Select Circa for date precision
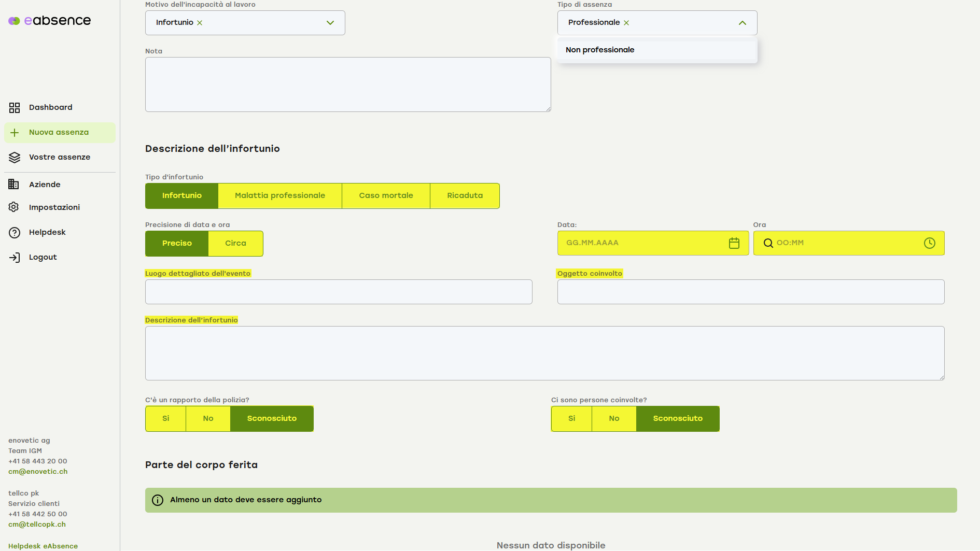980x551 pixels. tap(235, 243)
